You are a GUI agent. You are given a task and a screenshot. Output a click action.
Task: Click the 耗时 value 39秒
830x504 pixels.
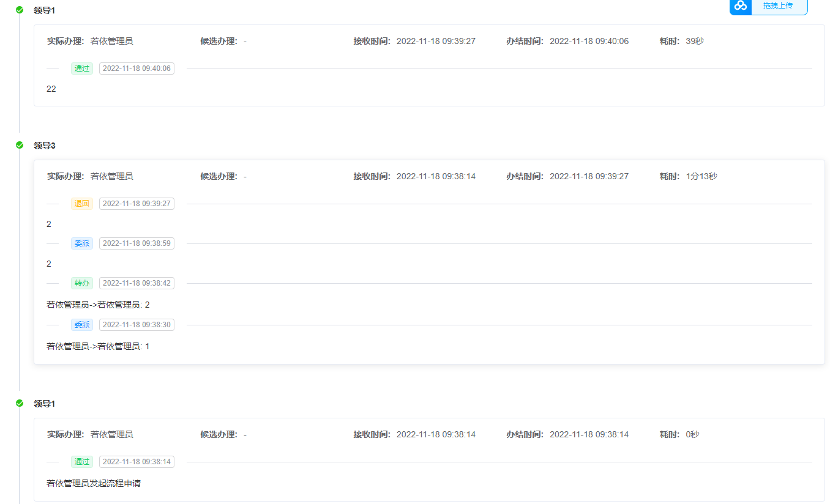coord(695,41)
